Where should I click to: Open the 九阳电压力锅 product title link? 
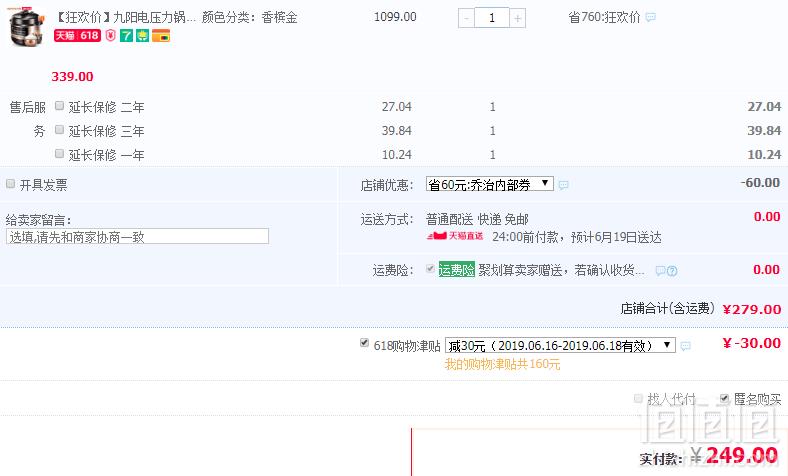pyautogui.click(x=125, y=17)
